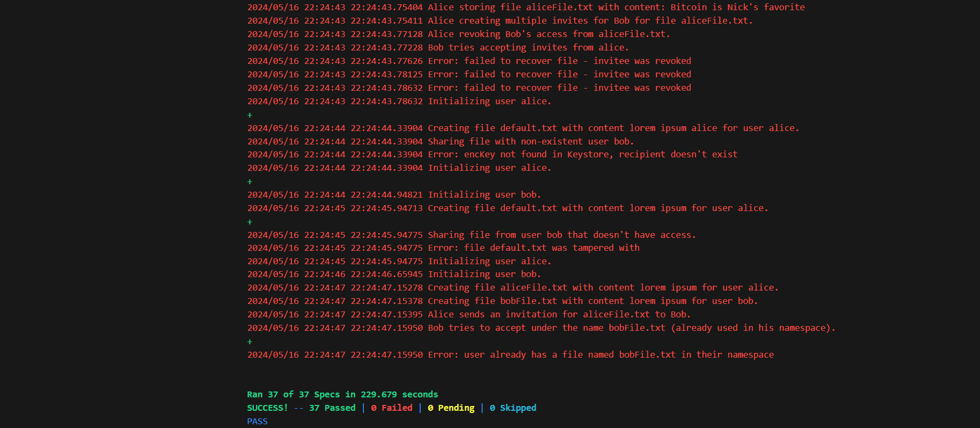This screenshot has width=980, height=428.
Task: Click the 'Sharing file with non-existent user bob' line
Action: click(x=441, y=141)
